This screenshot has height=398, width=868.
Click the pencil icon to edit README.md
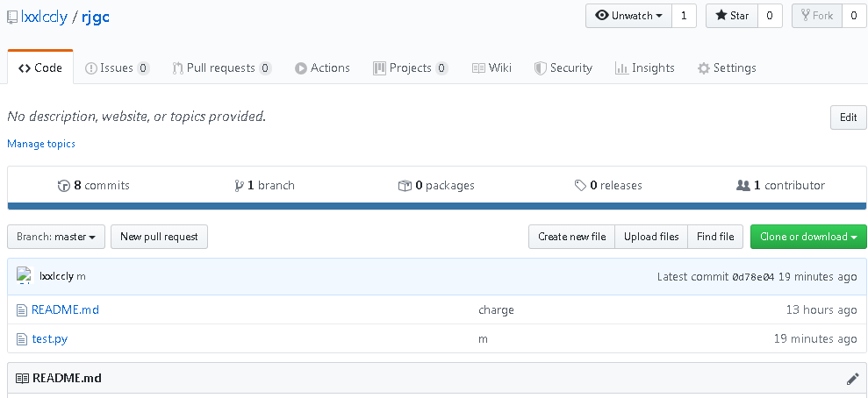[x=852, y=379]
